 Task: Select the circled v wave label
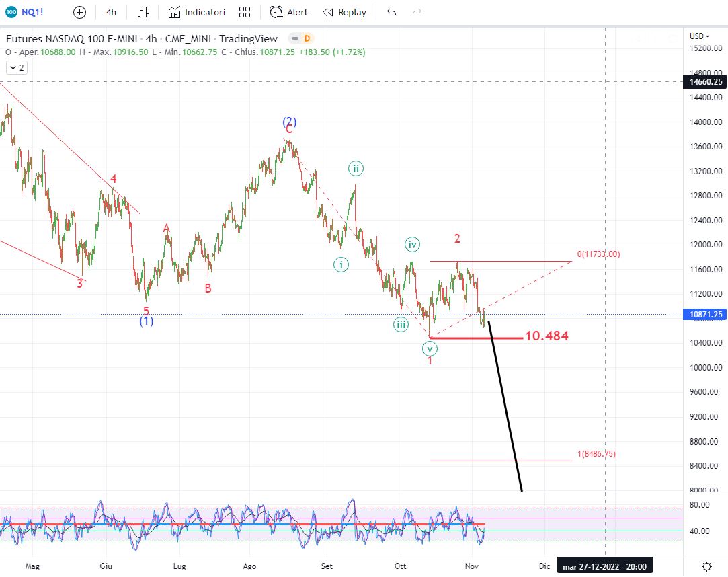point(430,348)
